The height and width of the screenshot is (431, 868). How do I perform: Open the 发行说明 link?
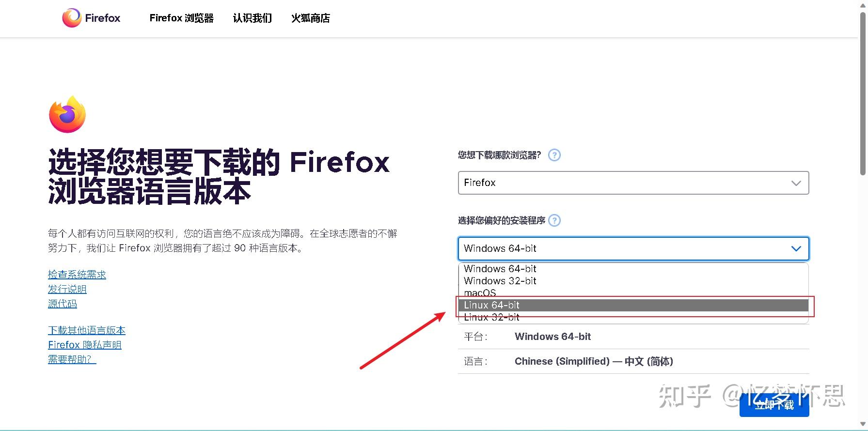(x=67, y=289)
